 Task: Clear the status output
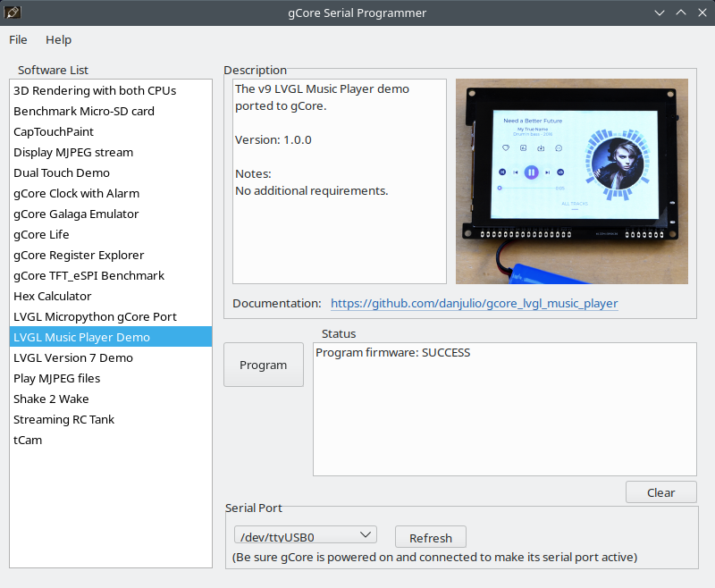pos(660,492)
